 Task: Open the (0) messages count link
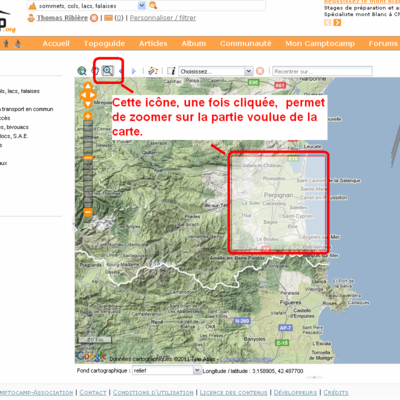[119, 18]
